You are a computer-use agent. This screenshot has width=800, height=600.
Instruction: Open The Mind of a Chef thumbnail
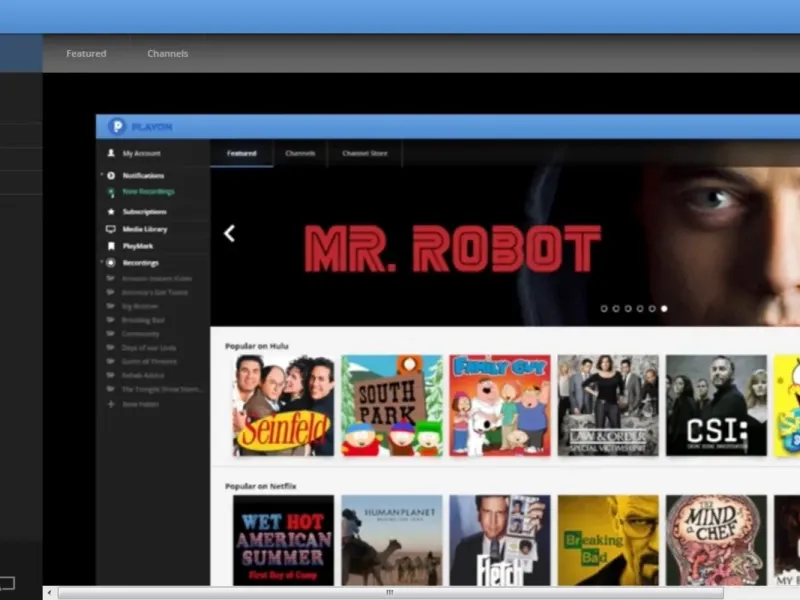coord(716,540)
